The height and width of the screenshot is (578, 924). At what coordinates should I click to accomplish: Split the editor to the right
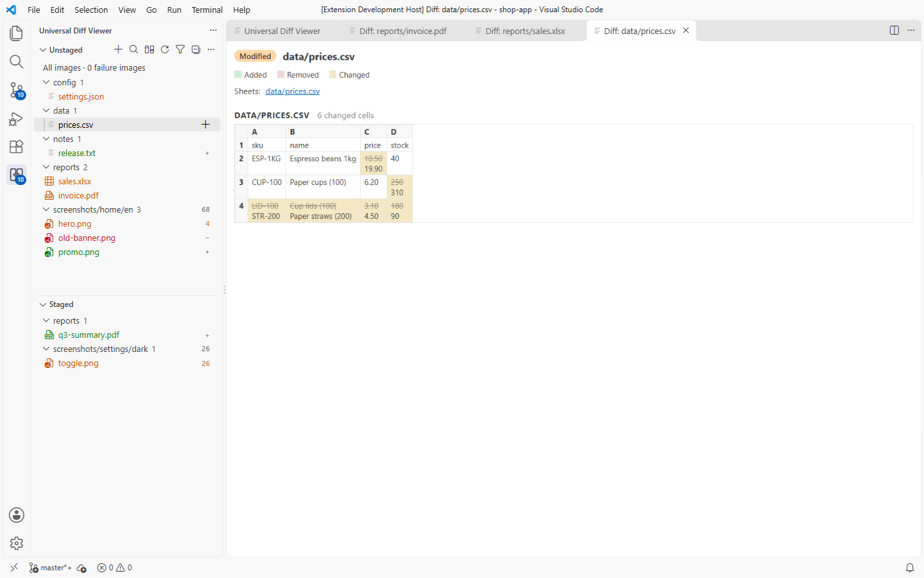[x=894, y=30]
